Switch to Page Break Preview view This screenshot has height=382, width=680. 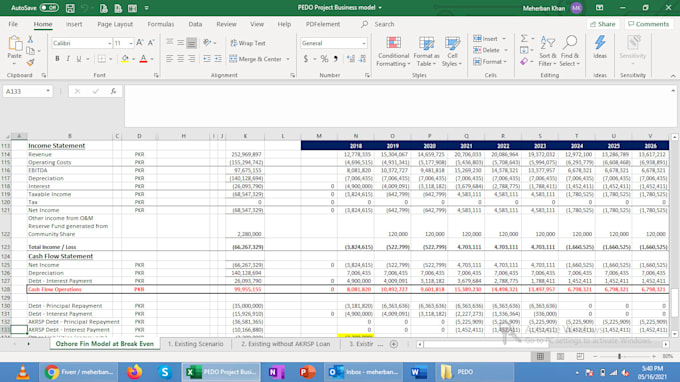click(x=580, y=356)
